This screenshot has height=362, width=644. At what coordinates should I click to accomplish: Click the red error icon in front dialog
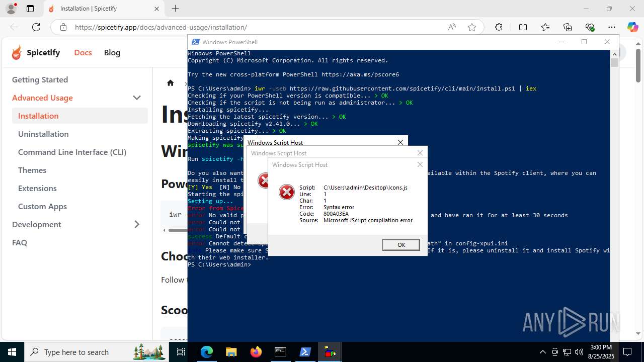[x=286, y=192]
